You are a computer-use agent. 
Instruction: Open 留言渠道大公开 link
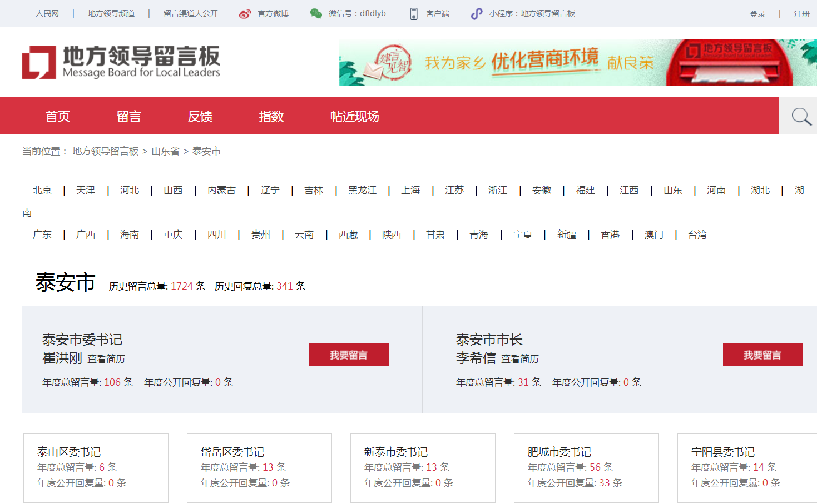[x=191, y=13]
